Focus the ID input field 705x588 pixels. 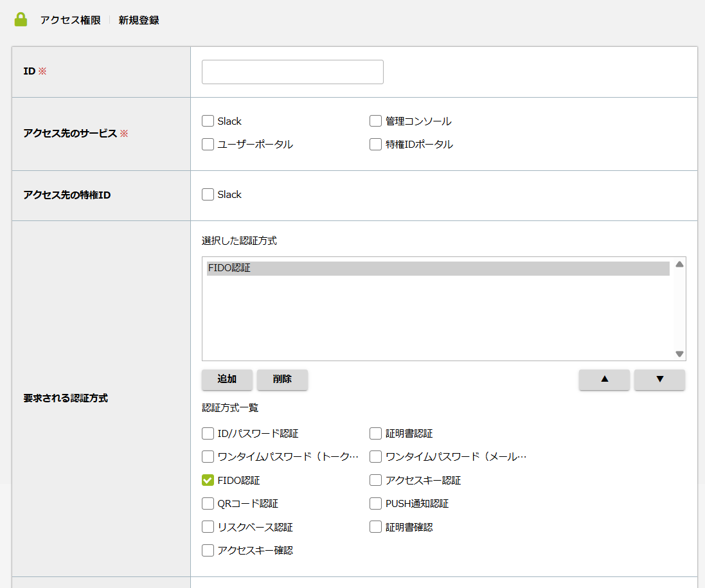pyautogui.click(x=292, y=72)
